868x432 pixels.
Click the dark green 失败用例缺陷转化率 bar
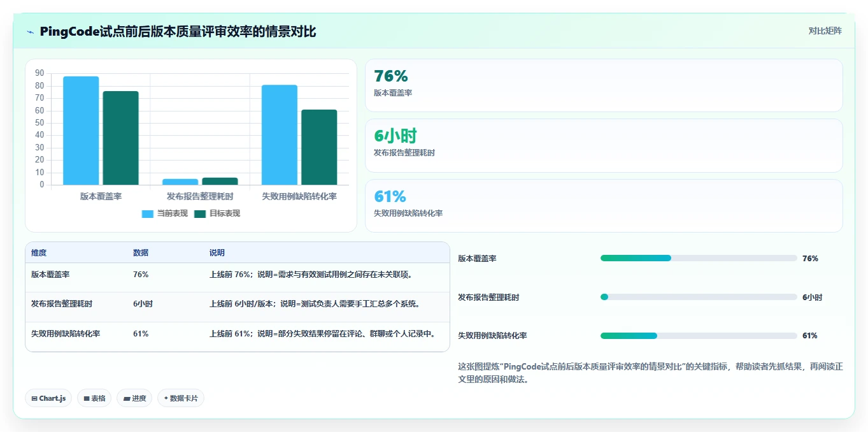tap(319, 147)
